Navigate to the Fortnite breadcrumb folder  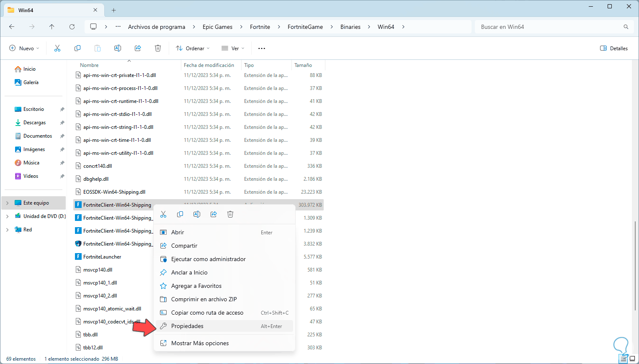(x=260, y=27)
